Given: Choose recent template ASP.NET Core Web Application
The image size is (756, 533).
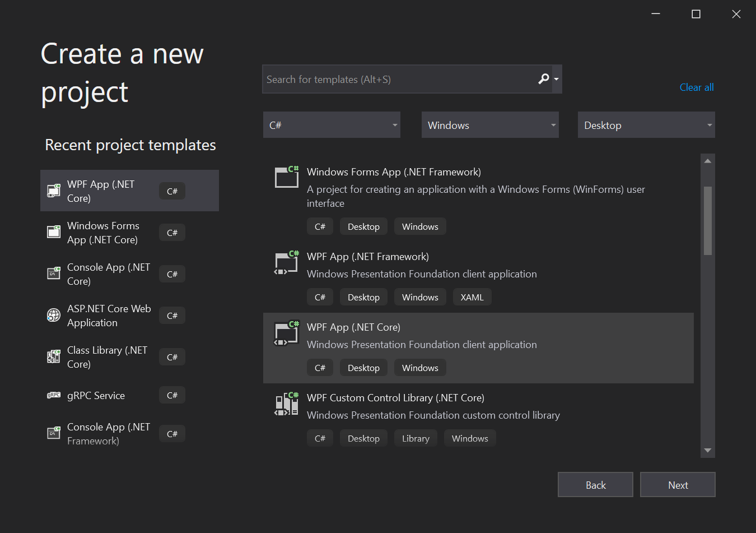Looking at the screenshot, I should click(129, 315).
